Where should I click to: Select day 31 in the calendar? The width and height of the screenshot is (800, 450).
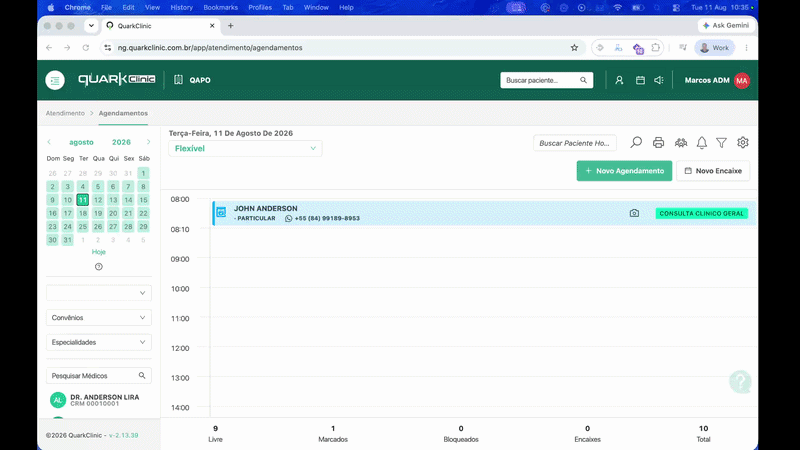coord(67,240)
